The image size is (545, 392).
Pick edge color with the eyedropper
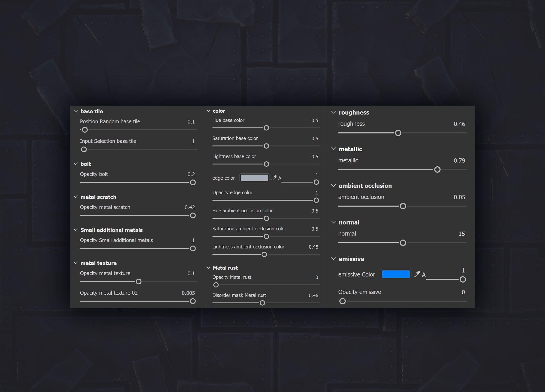pyautogui.click(x=274, y=178)
